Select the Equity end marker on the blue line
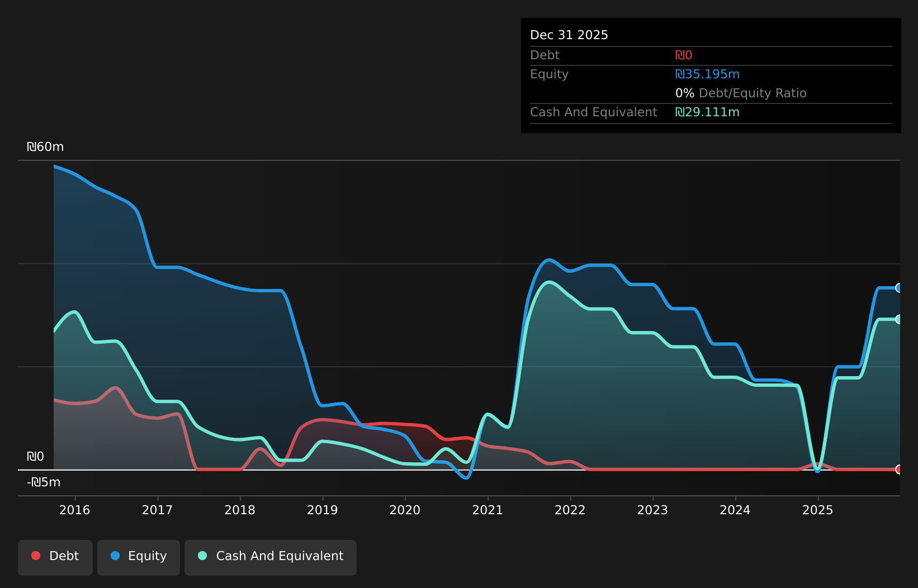Viewport: 918px width, 588px height. tap(899, 288)
